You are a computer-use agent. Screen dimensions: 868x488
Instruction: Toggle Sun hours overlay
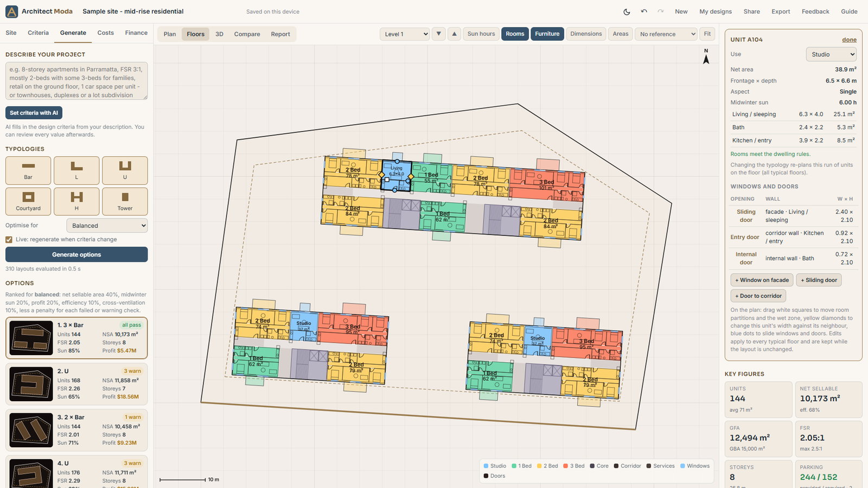pos(481,34)
